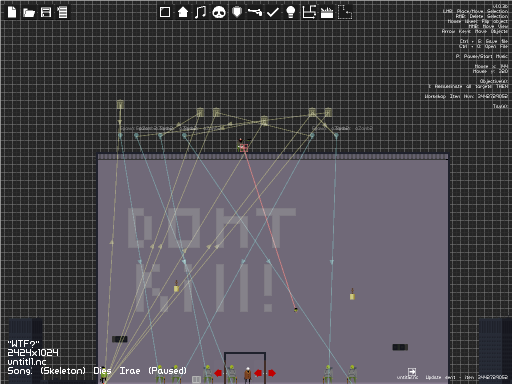The image size is (512, 384).
Task: Select the city skyline background tool
Action: 327,13
